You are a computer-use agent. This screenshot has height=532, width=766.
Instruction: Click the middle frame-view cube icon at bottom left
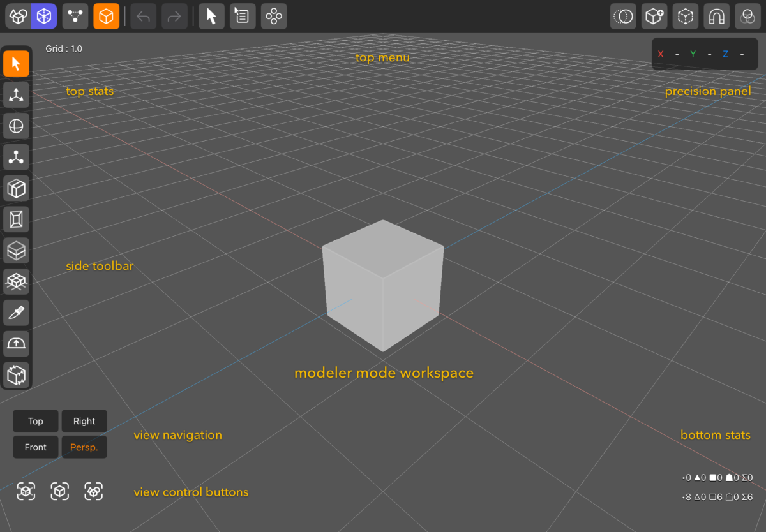coord(60,491)
